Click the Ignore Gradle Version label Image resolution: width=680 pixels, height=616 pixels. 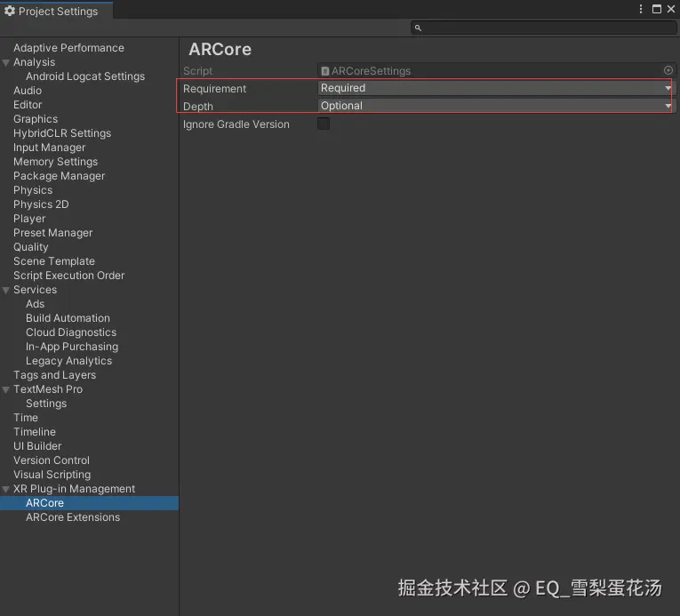click(x=236, y=124)
